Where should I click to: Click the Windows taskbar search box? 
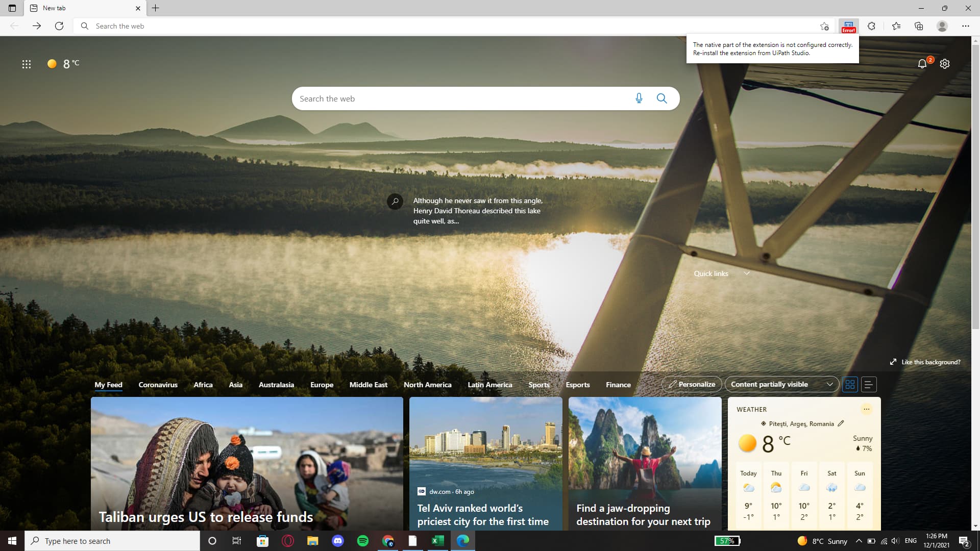click(x=112, y=541)
